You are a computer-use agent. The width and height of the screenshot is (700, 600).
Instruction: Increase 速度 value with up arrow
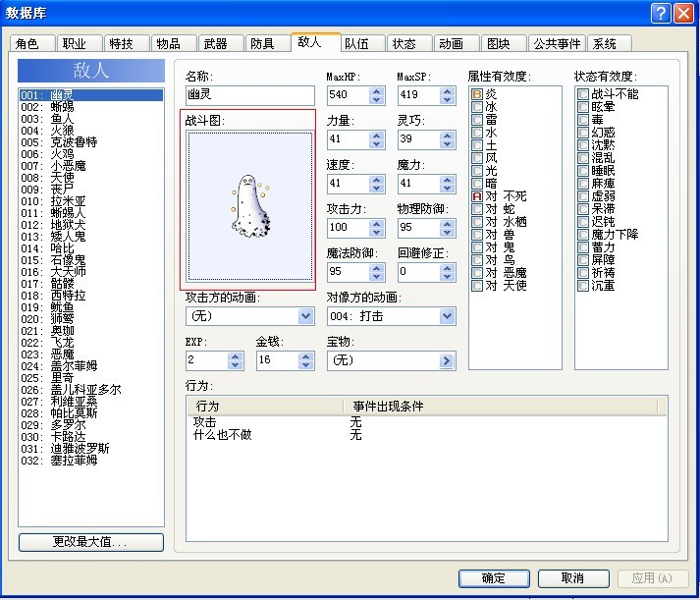376,180
